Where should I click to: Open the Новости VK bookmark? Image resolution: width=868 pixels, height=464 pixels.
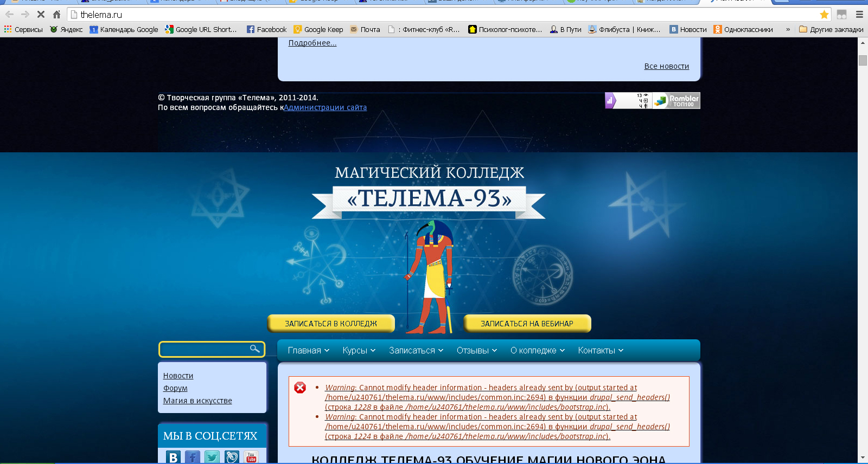coord(688,29)
